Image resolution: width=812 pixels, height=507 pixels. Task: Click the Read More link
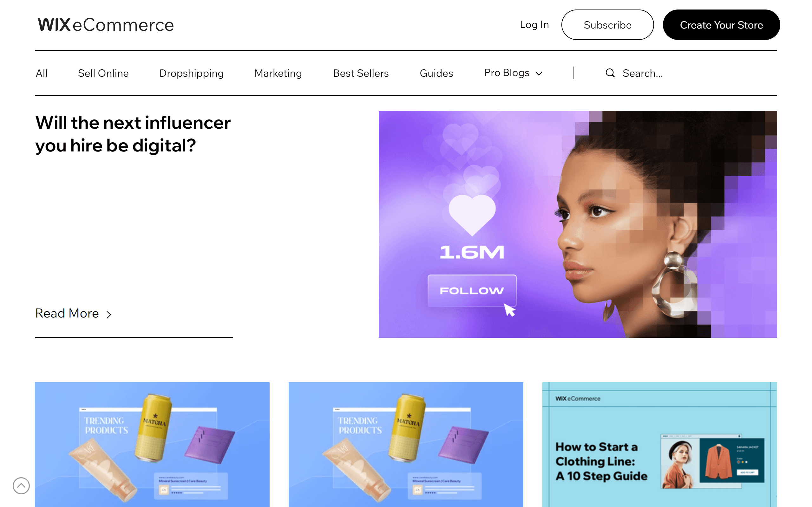73,313
